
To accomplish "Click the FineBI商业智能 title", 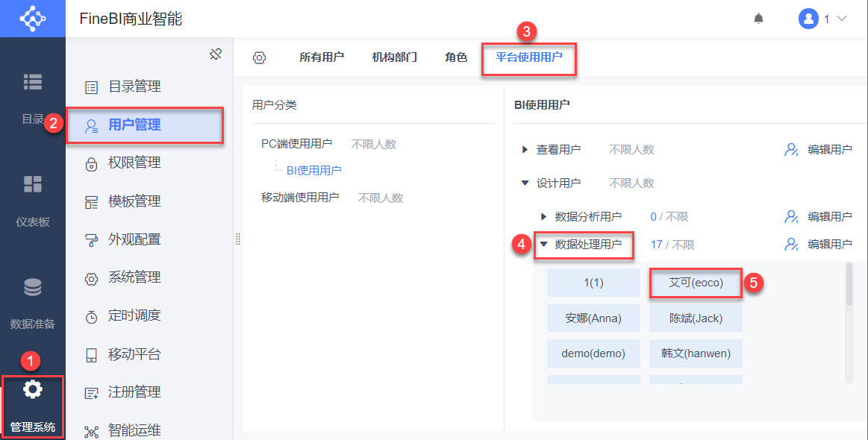I will pos(131,19).
